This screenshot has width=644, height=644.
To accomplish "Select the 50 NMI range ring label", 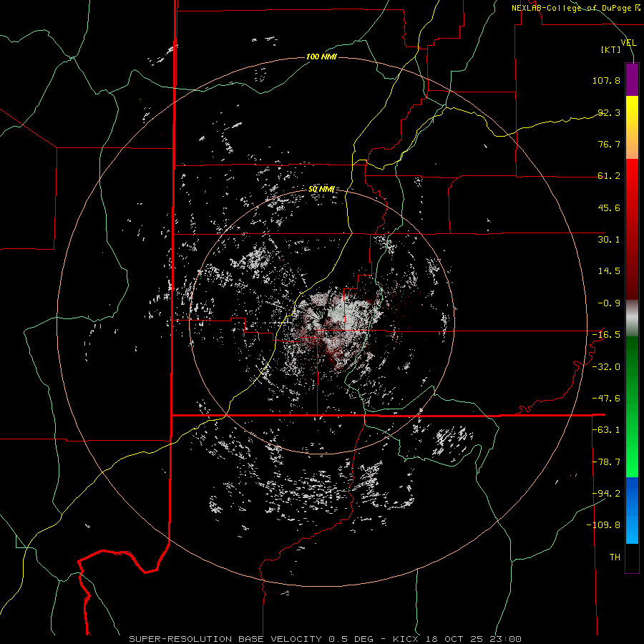I will [321, 190].
